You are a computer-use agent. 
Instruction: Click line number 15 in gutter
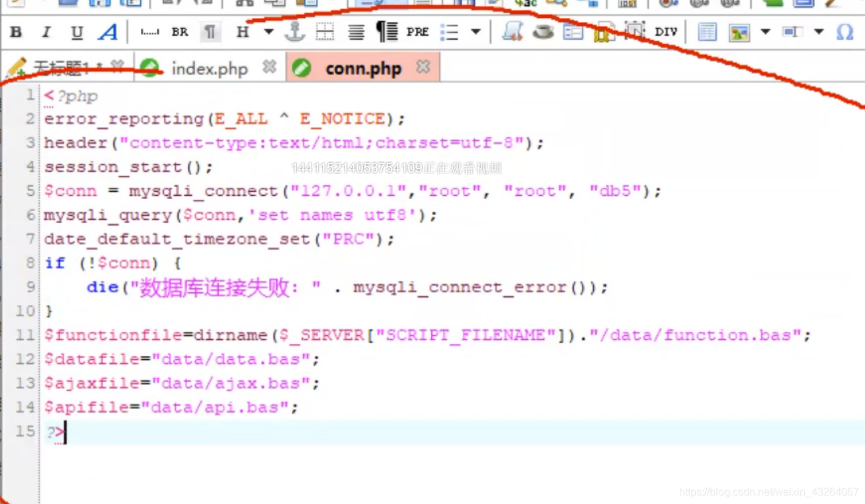coord(25,431)
